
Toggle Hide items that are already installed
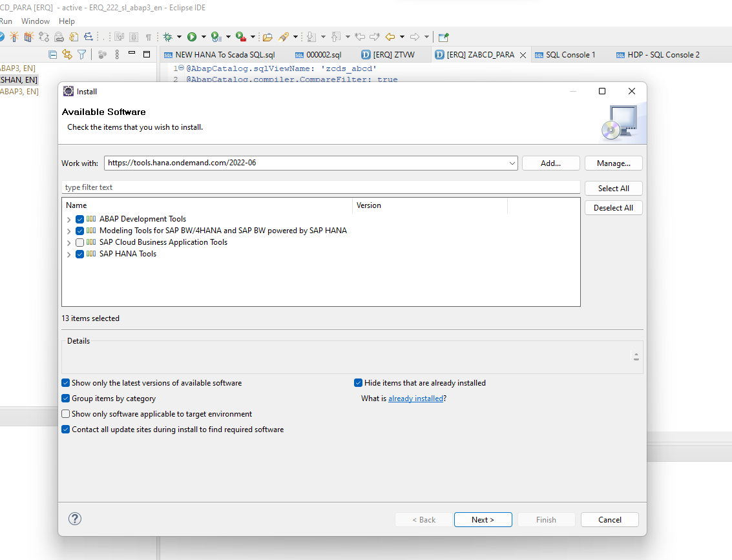359,383
